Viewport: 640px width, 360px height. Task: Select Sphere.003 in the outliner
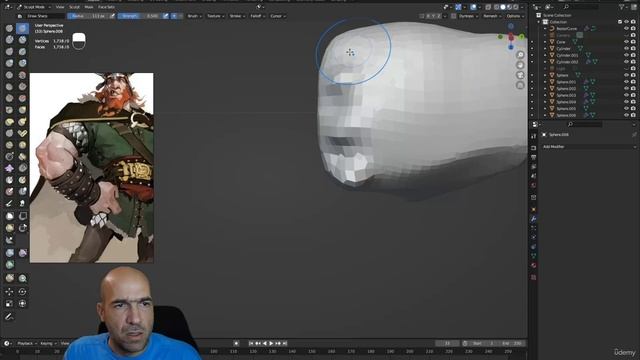(x=567, y=95)
